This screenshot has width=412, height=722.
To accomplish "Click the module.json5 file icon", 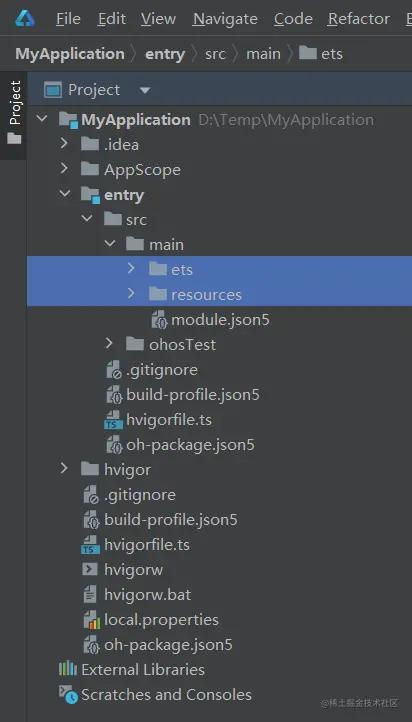I will coord(159,320).
